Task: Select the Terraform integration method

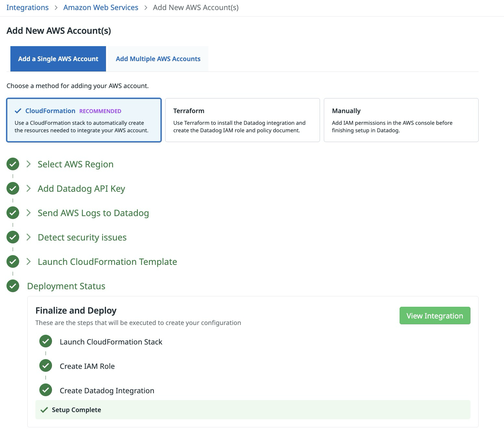Action: click(242, 120)
